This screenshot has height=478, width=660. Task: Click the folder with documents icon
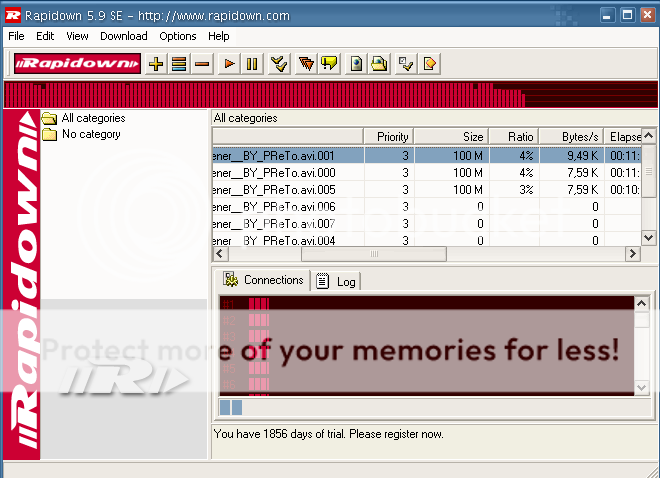pyautogui.click(x=379, y=64)
